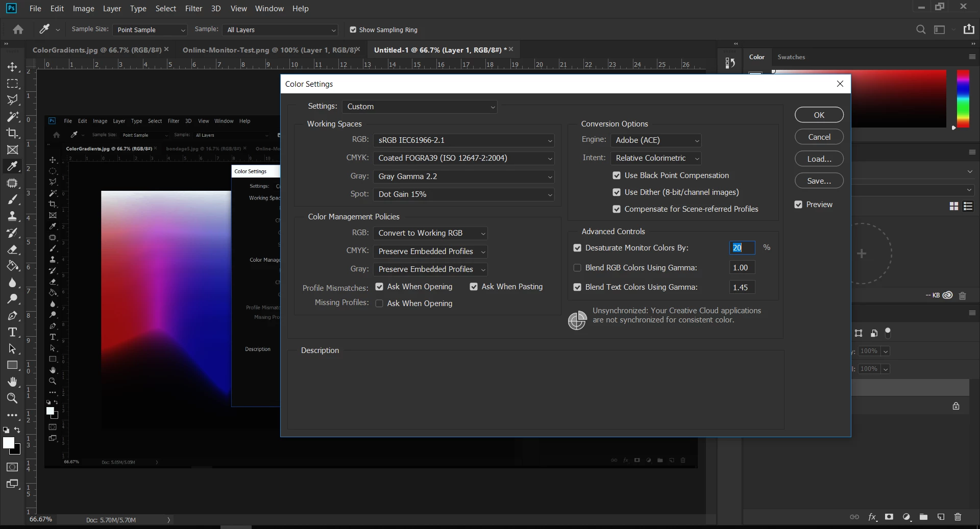Select the Pen tool

[x=12, y=316]
